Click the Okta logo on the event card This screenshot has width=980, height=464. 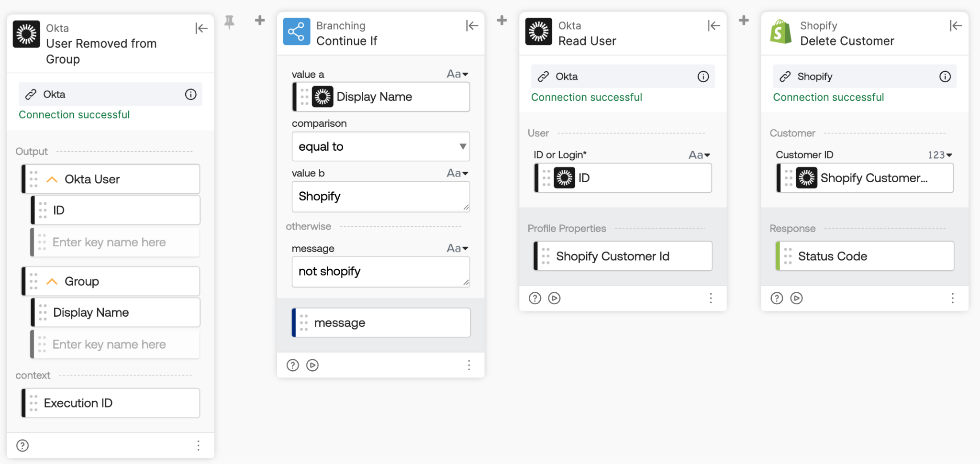point(26,34)
